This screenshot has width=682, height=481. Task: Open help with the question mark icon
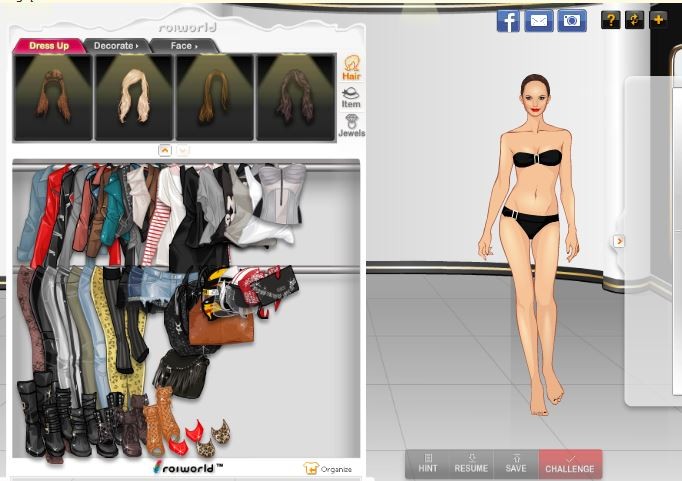tap(610, 20)
